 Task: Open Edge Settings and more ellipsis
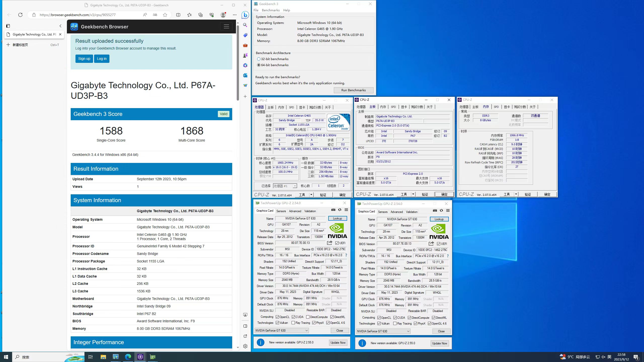[x=235, y=15]
